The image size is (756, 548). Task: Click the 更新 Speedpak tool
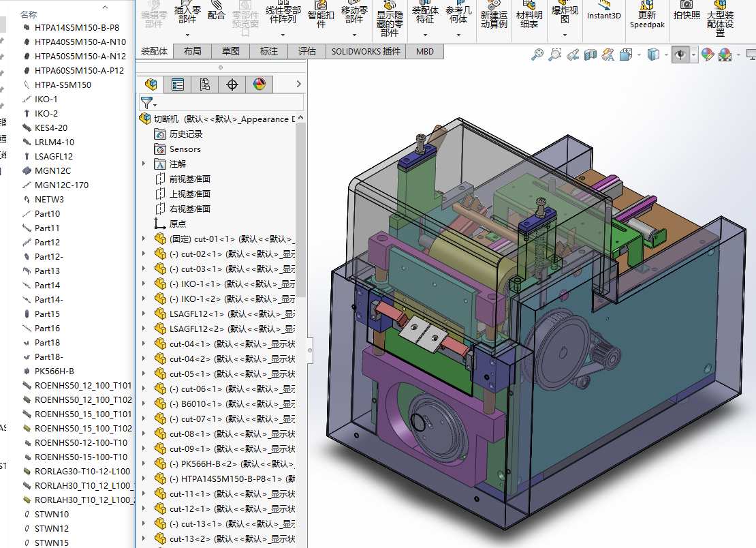click(647, 19)
